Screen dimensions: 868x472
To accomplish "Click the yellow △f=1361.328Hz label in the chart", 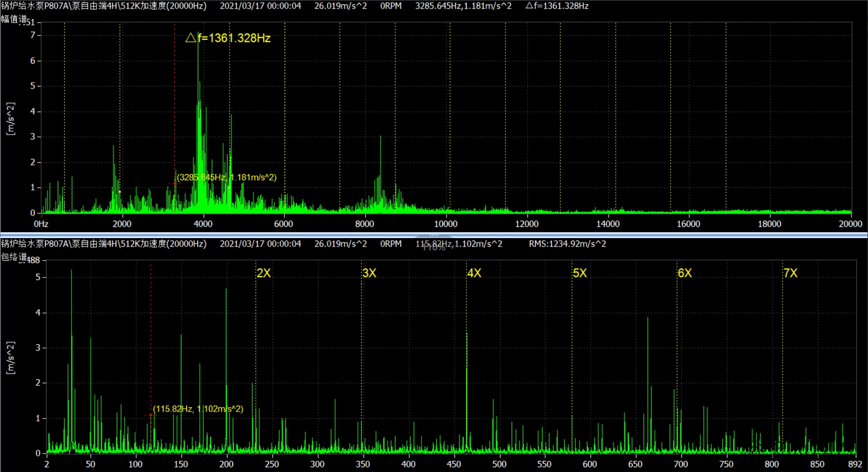I will click(x=228, y=38).
